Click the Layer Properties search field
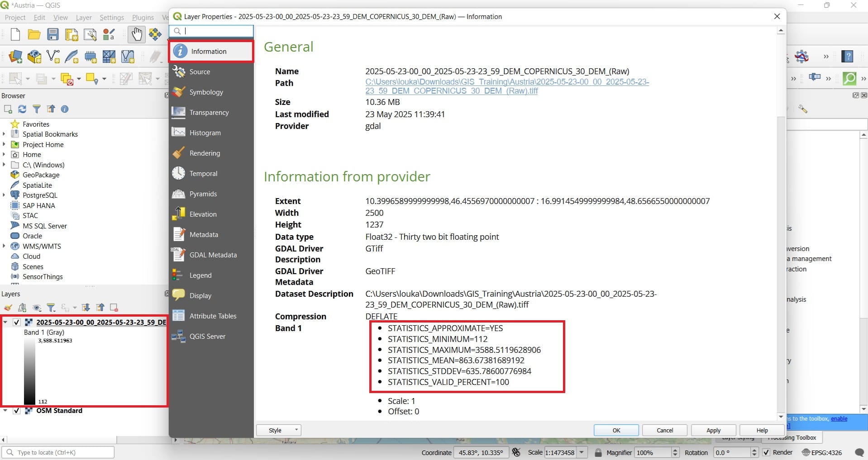The width and height of the screenshot is (868, 460). click(x=211, y=31)
